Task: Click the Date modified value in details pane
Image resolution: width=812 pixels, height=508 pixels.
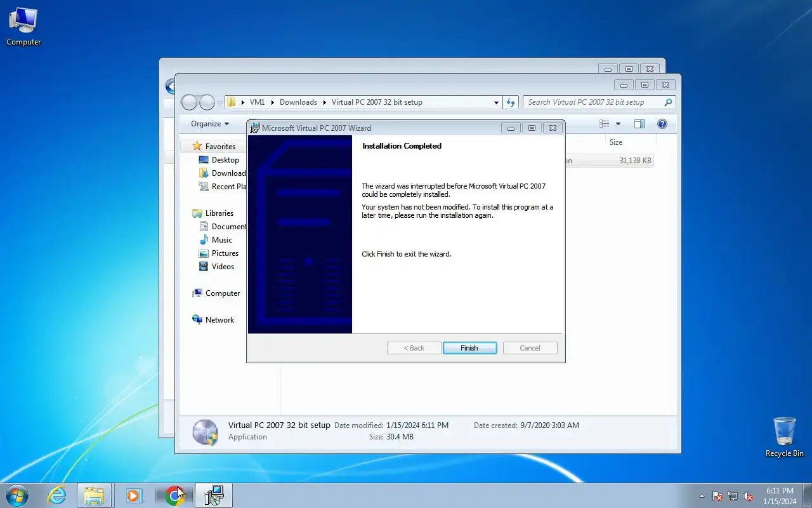Action: point(417,425)
